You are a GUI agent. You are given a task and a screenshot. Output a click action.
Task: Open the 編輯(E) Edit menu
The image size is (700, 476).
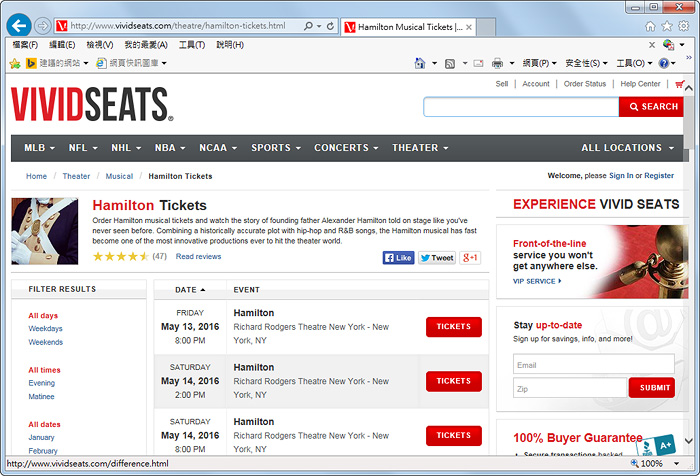click(x=62, y=45)
